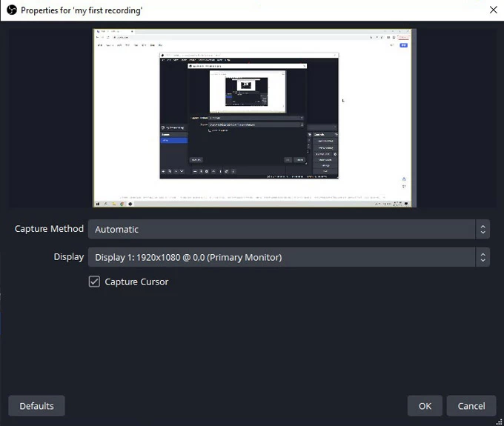Screen dimensions: 504x426
Task: Click the display capture preview thumbnail
Action: tap(254, 118)
